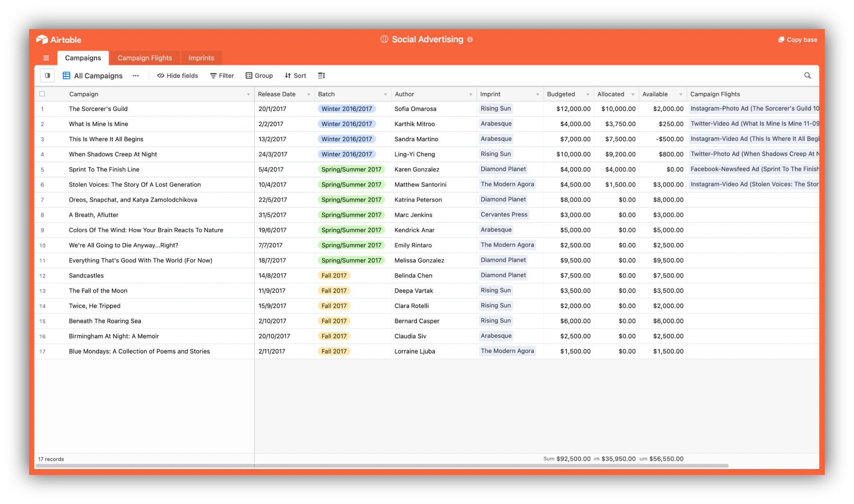Open the search magnifier icon

click(807, 76)
